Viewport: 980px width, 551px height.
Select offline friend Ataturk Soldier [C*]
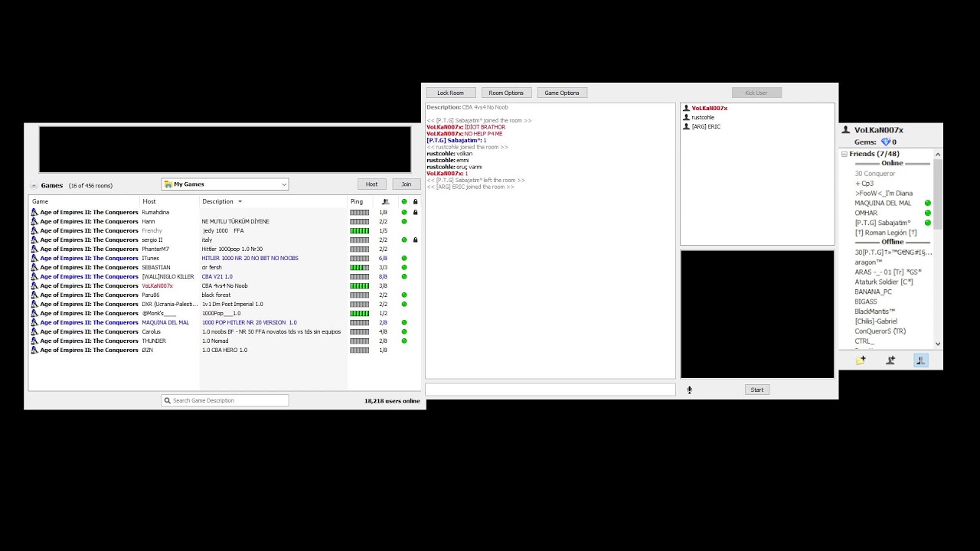click(884, 282)
